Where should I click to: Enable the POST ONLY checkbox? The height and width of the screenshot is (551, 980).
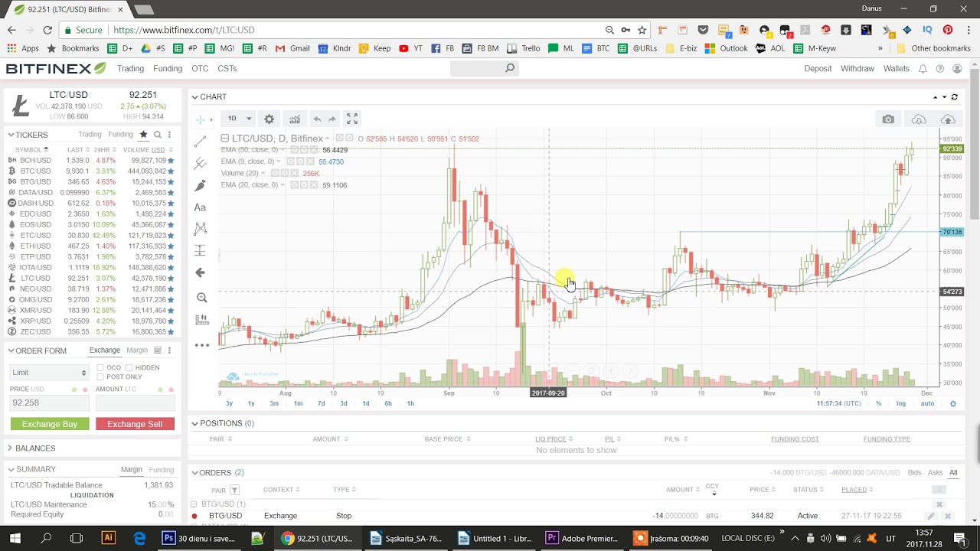click(100, 377)
